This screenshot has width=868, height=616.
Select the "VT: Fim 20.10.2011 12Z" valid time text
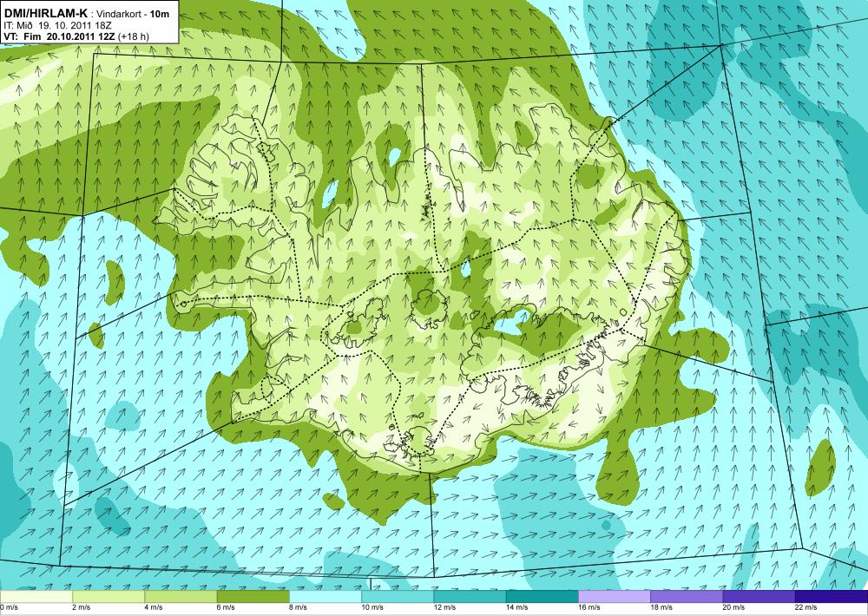[x=59, y=36]
